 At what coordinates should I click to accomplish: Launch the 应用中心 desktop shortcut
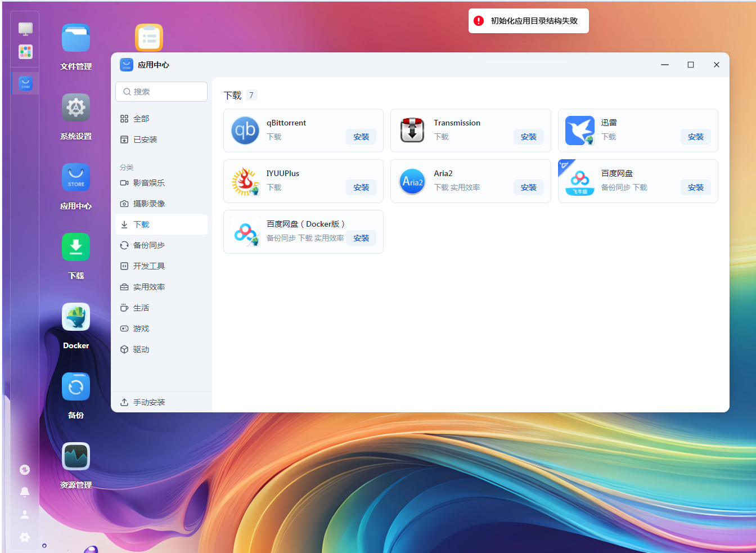tap(76, 177)
